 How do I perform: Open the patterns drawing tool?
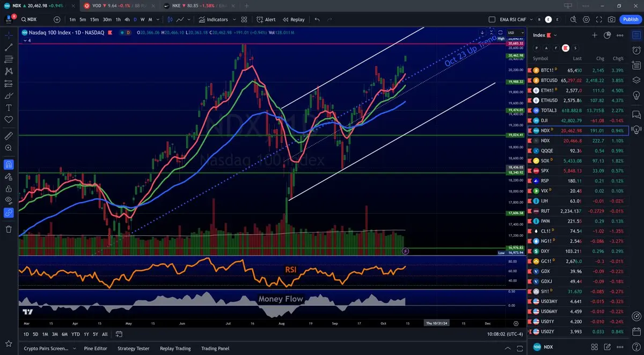pyautogui.click(x=9, y=71)
